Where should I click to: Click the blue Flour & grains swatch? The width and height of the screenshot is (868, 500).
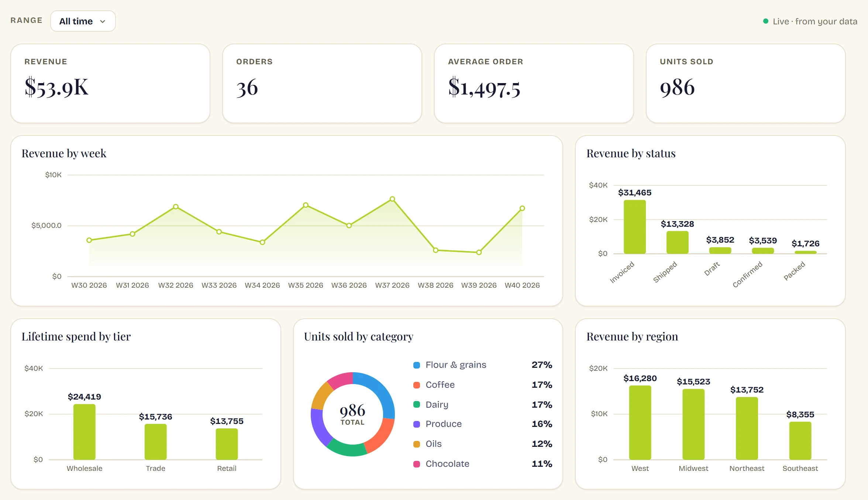point(417,365)
